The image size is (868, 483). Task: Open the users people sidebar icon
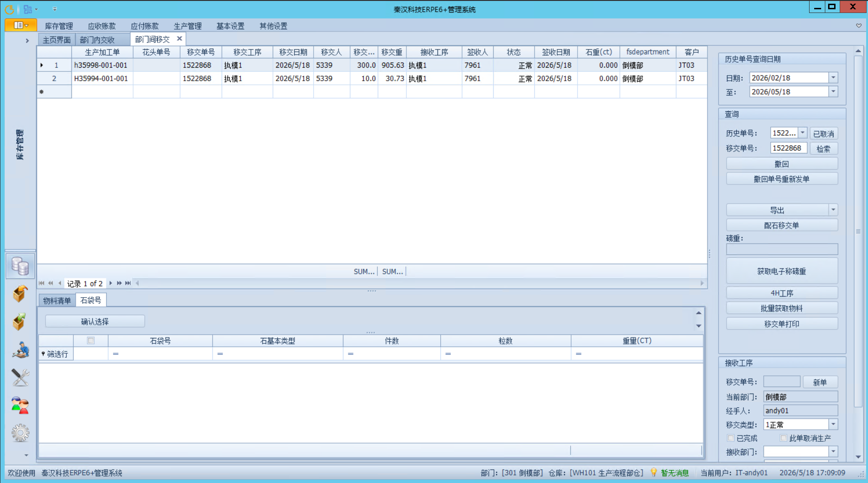click(20, 405)
